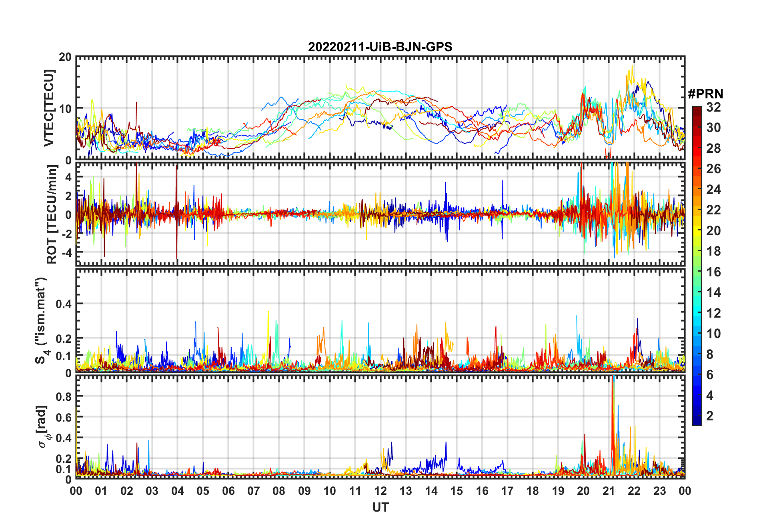Click the ROT [TECU/min] axis label
Viewport: 761px width, 532px height.
[52, 215]
